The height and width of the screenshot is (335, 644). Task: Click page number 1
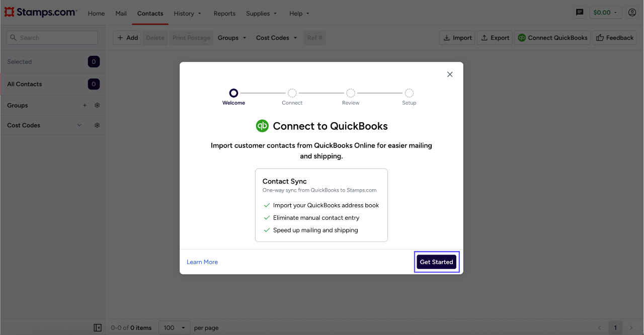tap(615, 327)
